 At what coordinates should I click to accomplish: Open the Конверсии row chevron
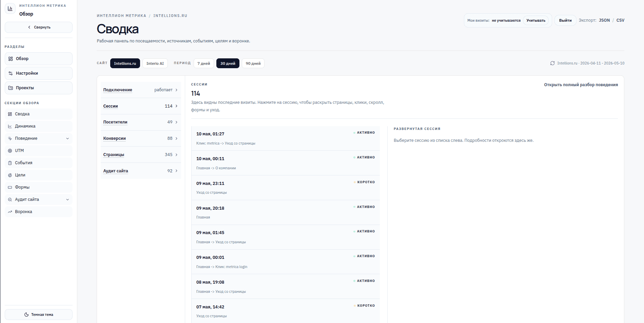[176, 138]
